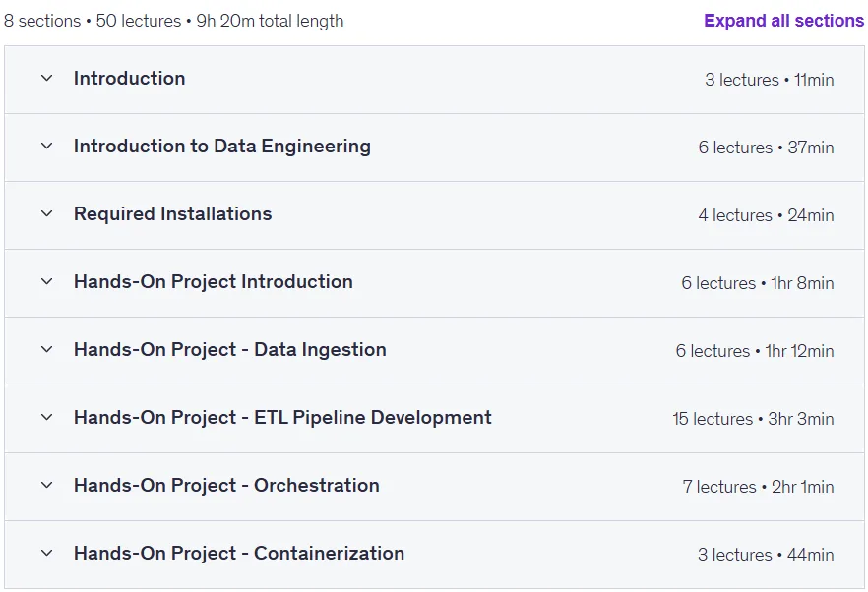This screenshot has height=592, width=868.
Task: Click chevron beside Orchestration section
Action: tap(47, 485)
